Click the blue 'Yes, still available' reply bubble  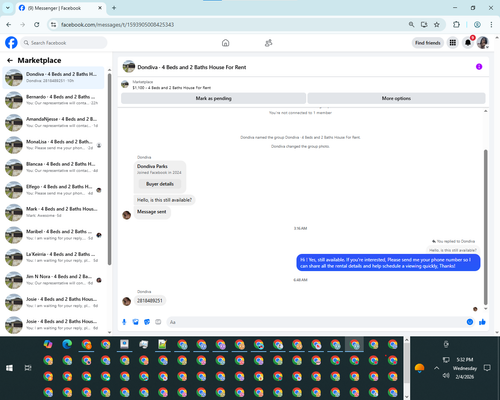(388, 263)
